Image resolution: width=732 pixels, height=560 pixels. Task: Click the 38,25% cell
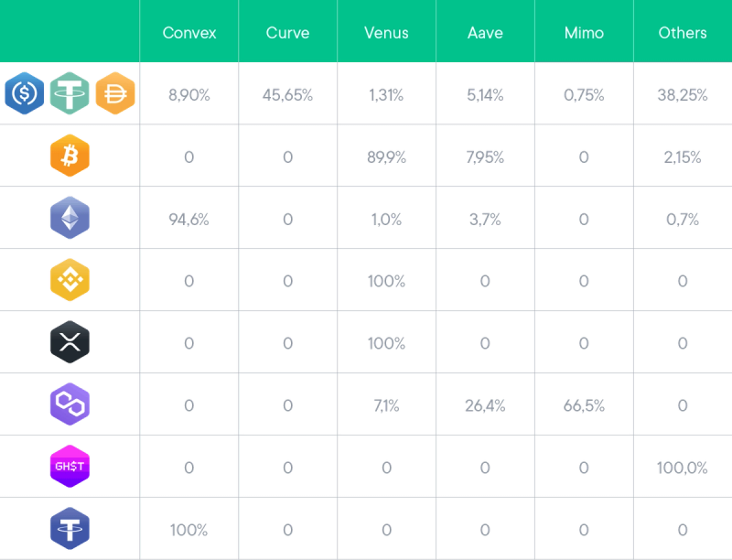[683, 95]
